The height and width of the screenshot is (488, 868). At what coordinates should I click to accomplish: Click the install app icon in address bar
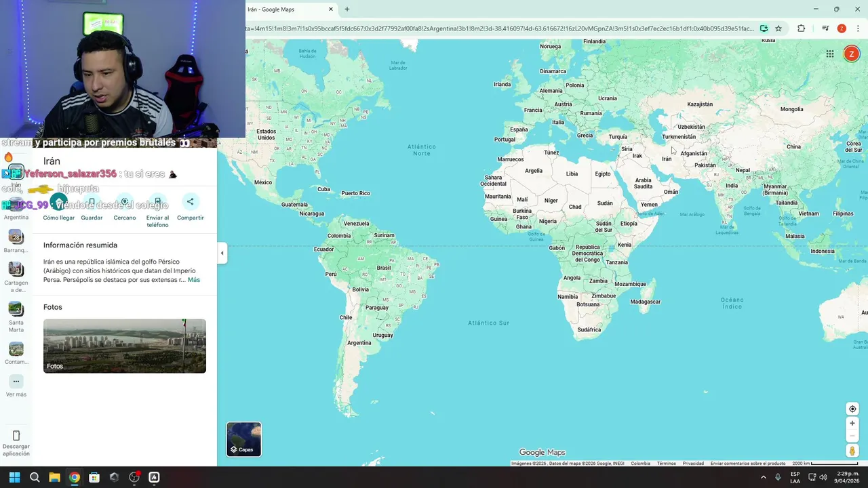[x=764, y=28]
